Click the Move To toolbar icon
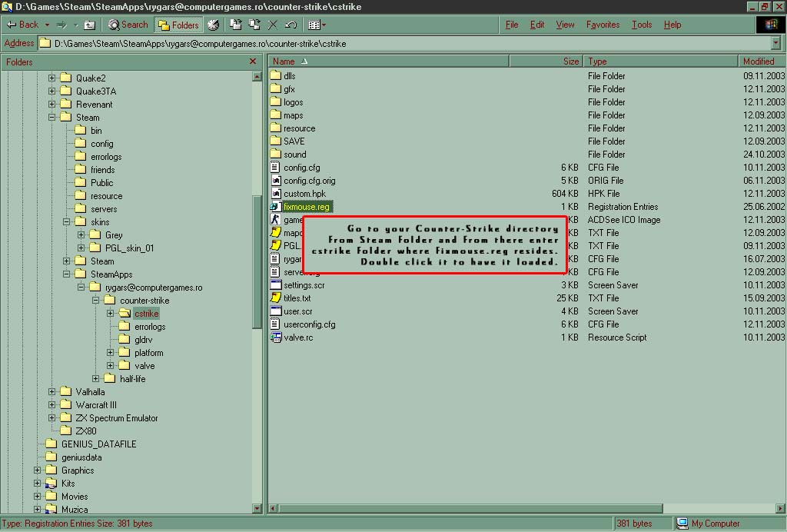 point(236,25)
